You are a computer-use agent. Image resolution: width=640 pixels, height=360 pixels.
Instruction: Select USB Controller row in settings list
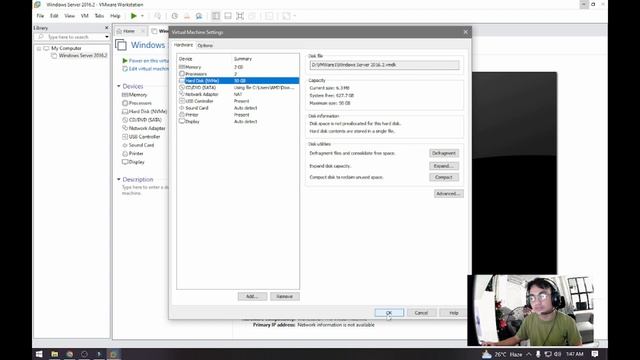(x=238, y=101)
